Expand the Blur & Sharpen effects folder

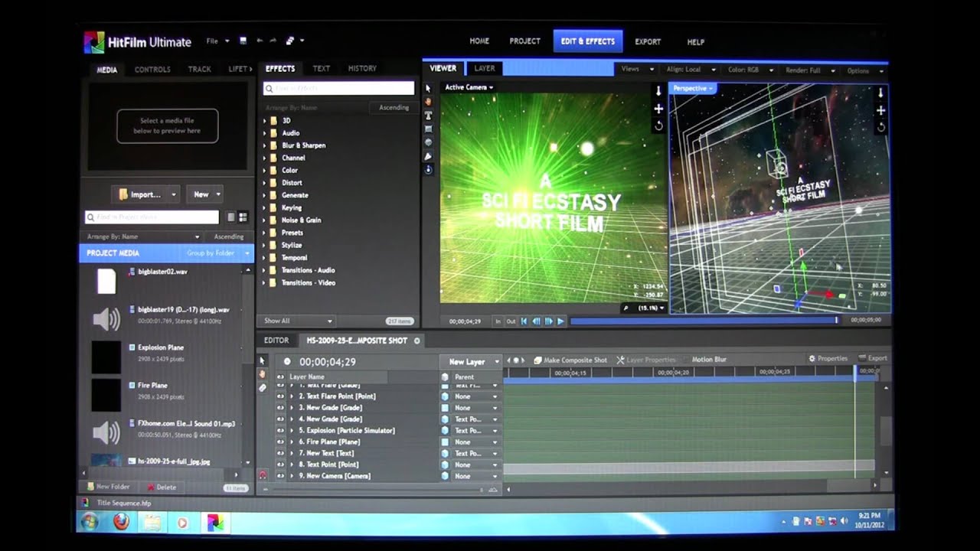[265, 145]
